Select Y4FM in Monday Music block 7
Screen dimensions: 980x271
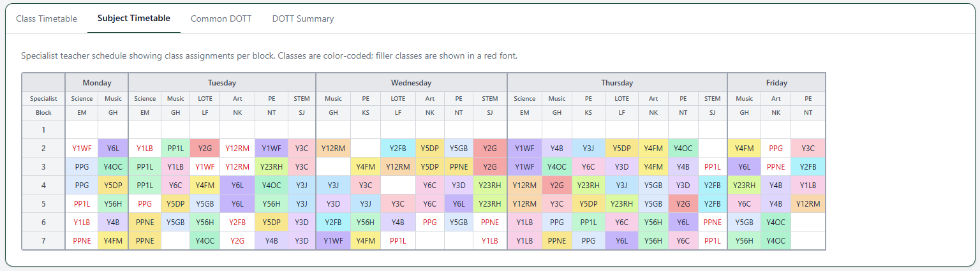pyautogui.click(x=113, y=241)
